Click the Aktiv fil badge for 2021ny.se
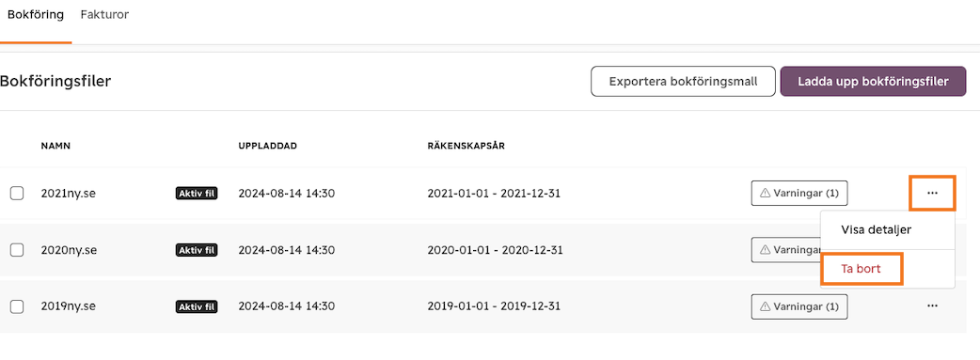 click(197, 194)
